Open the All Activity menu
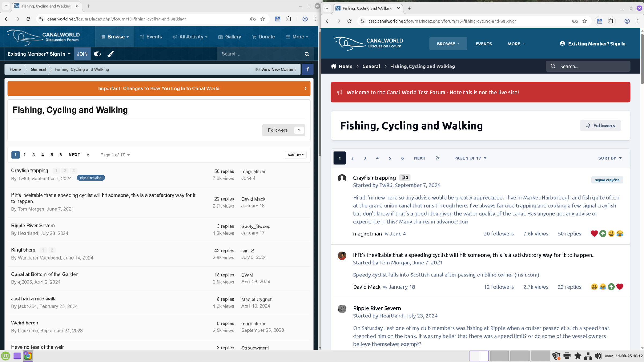Image resolution: width=644 pixels, height=362 pixels. pyautogui.click(x=190, y=37)
